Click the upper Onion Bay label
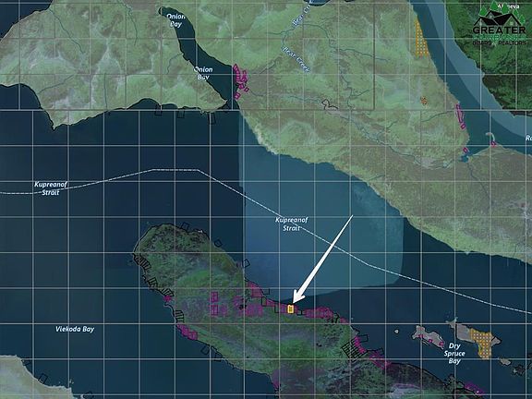This screenshot has height=399, width=532. (175, 20)
